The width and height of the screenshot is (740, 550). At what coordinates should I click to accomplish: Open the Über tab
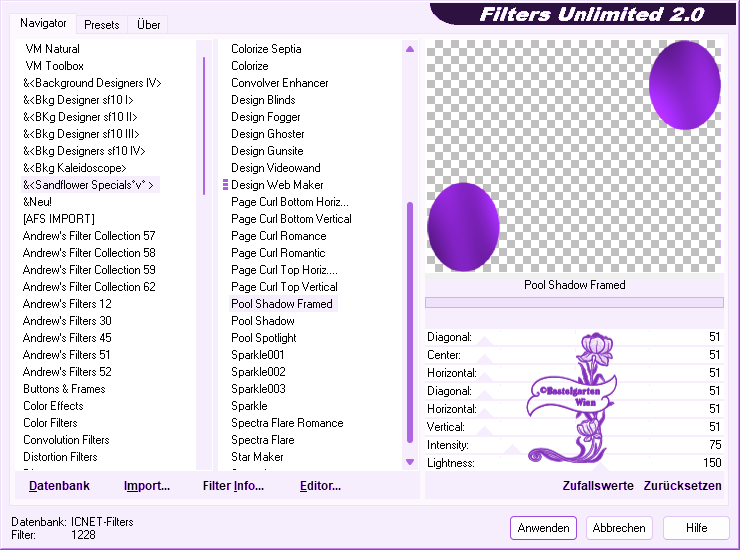148,25
